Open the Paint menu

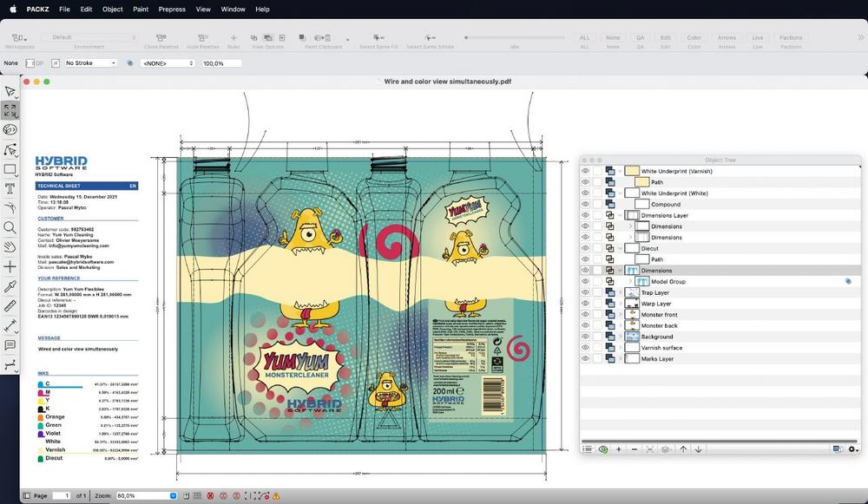click(140, 9)
